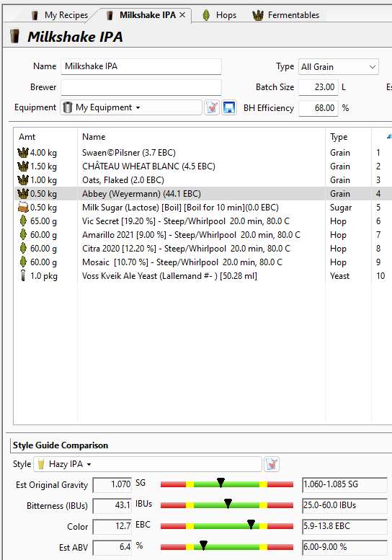392x560 pixels.
Task: Click the style checkmark edit icon
Action: tap(272, 464)
